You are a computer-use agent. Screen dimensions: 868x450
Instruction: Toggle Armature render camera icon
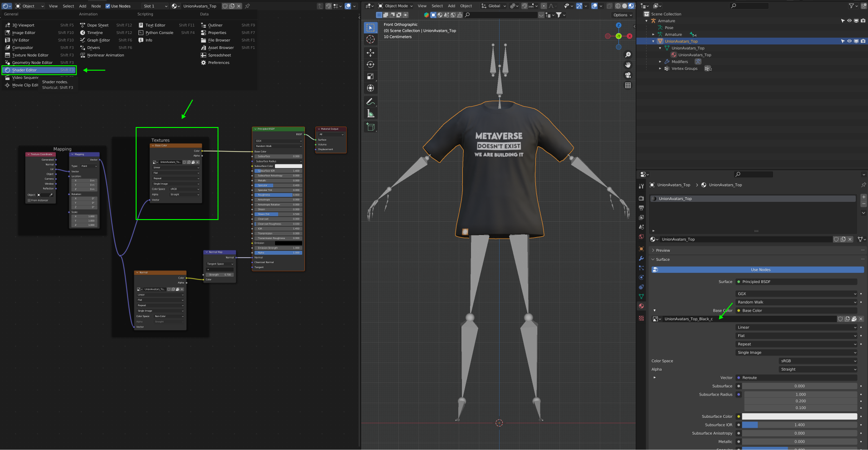[863, 21]
